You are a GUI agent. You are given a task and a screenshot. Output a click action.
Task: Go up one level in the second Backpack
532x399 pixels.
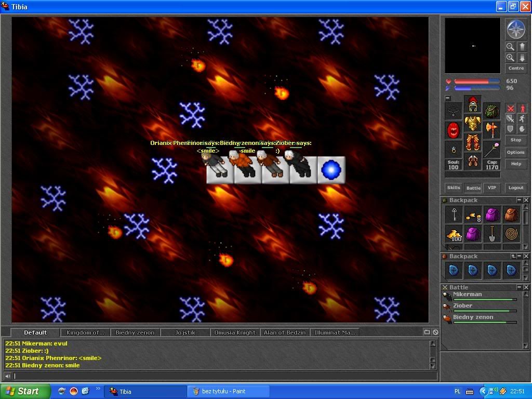tap(514, 256)
